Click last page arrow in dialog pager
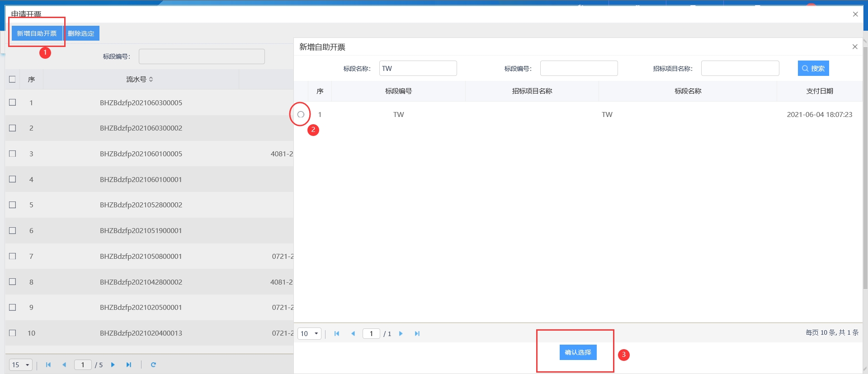 [x=417, y=334]
